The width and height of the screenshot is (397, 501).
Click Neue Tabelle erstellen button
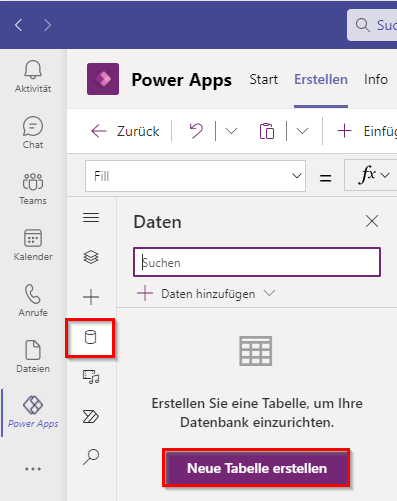(257, 468)
